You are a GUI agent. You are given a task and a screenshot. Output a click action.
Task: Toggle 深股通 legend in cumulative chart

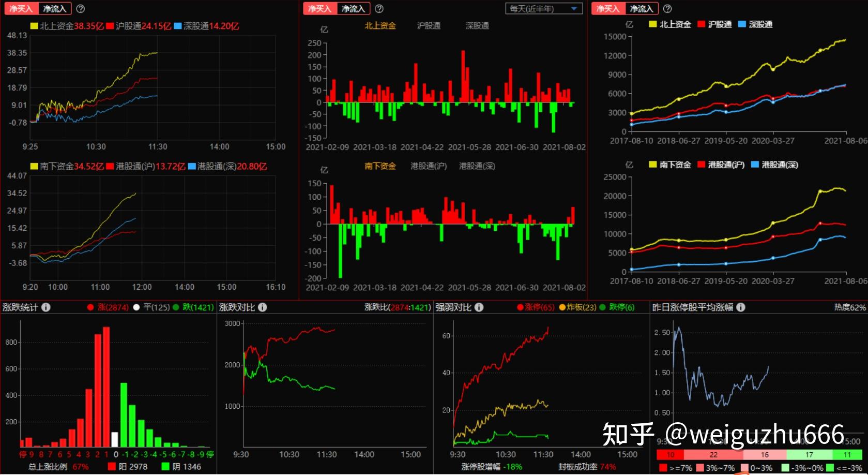tap(755, 24)
